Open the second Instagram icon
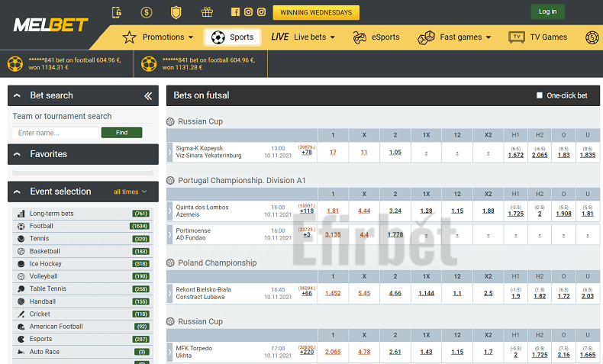Screen dimensions: 603x364 pos(262,12)
